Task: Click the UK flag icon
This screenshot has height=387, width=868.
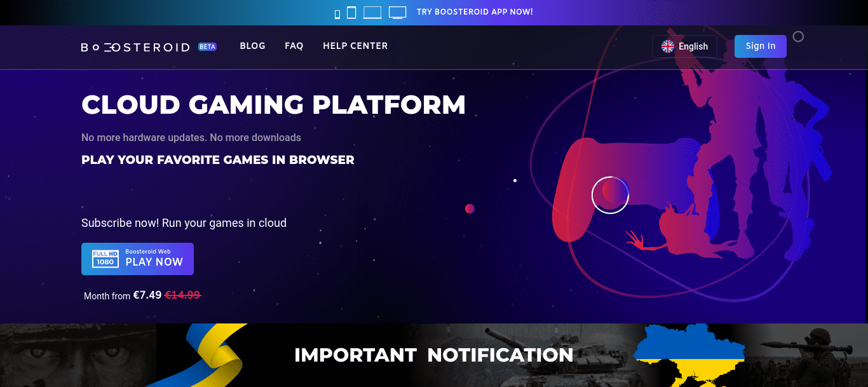Action: tap(668, 46)
